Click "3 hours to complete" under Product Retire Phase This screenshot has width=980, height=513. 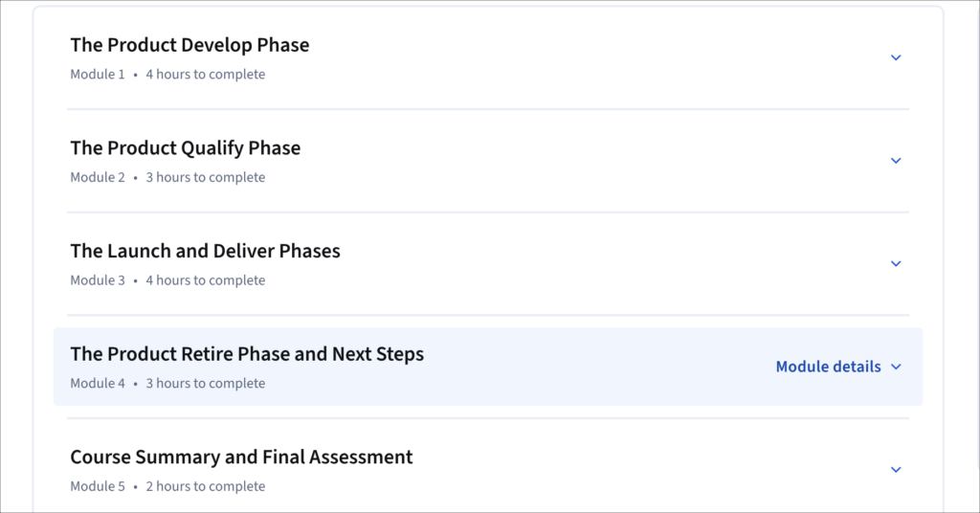click(x=205, y=384)
